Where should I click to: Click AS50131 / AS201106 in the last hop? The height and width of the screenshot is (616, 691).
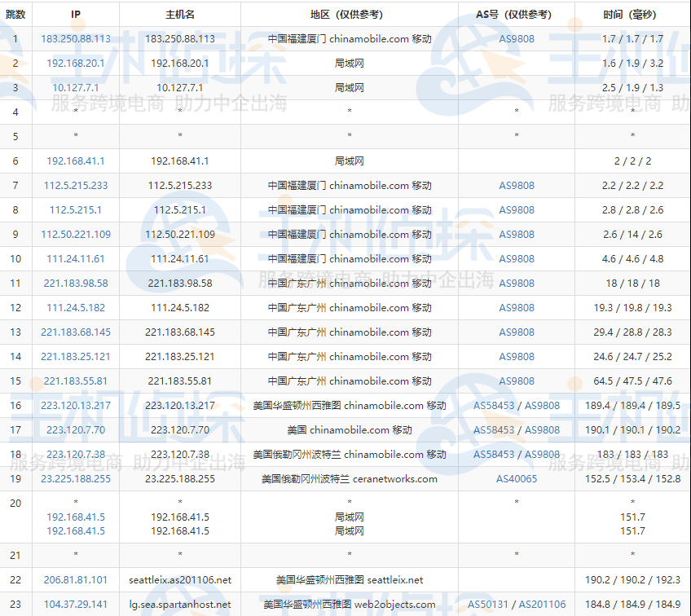tap(517, 605)
